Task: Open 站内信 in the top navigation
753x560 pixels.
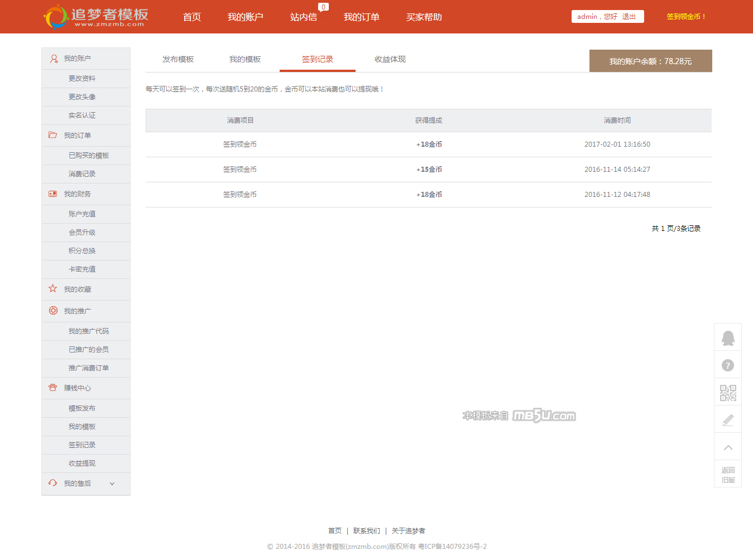Action: coord(303,17)
